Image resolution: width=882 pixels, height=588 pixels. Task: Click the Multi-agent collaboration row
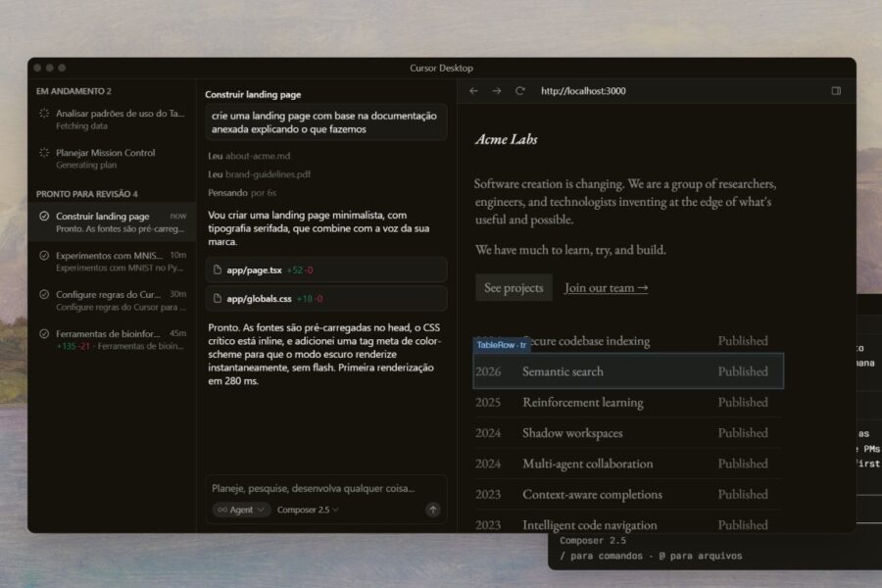pos(628,464)
